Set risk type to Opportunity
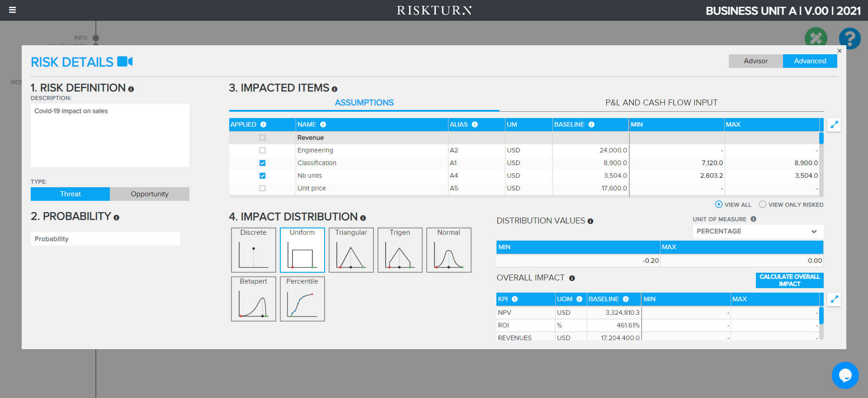 [x=150, y=194]
